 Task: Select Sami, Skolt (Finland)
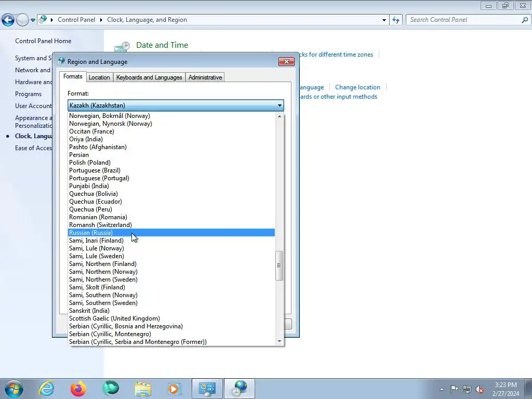171,287
